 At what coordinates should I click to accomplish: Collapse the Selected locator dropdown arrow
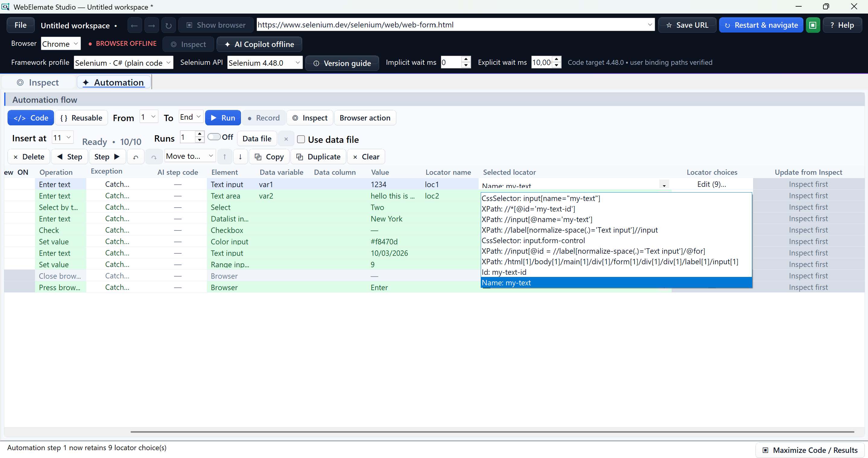(x=664, y=185)
